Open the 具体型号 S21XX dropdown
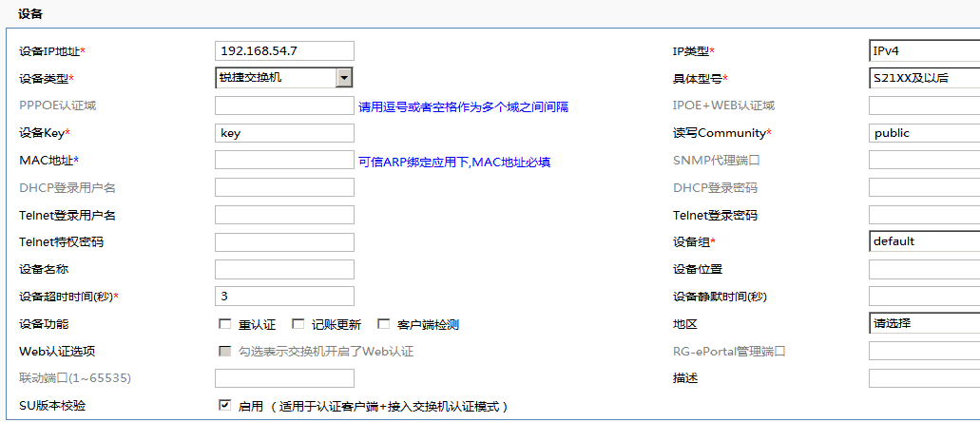980x422 pixels. click(x=924, y=78)
